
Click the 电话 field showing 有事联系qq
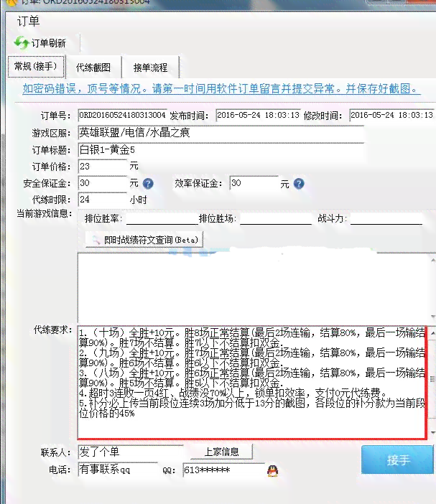(118, 470)
